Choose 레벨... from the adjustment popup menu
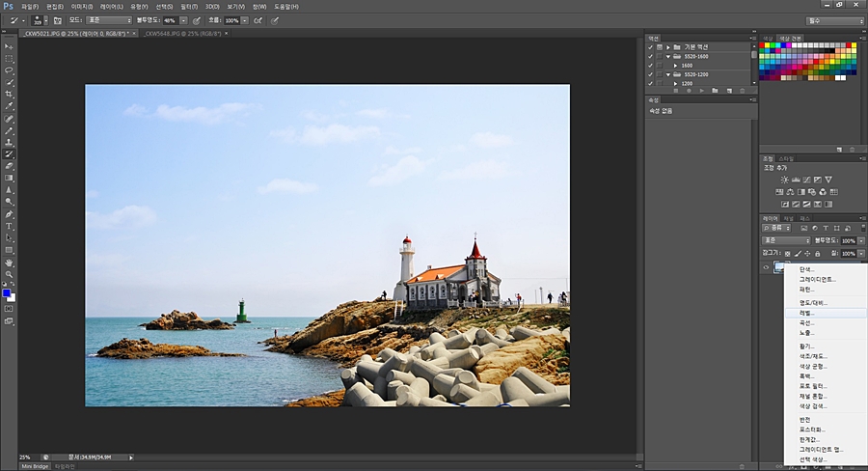Image resolution: width=868 pixels, height=471 pixels. [x=807, y=313]
